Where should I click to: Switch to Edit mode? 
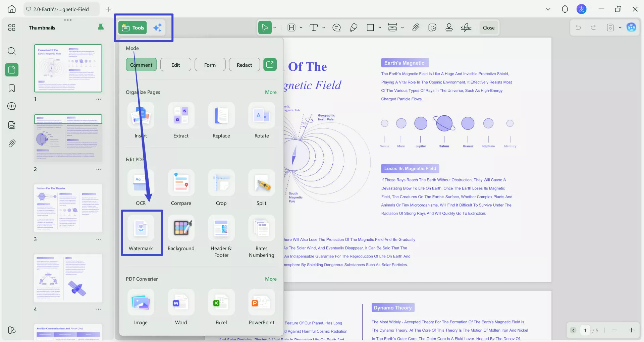[176, 65]
